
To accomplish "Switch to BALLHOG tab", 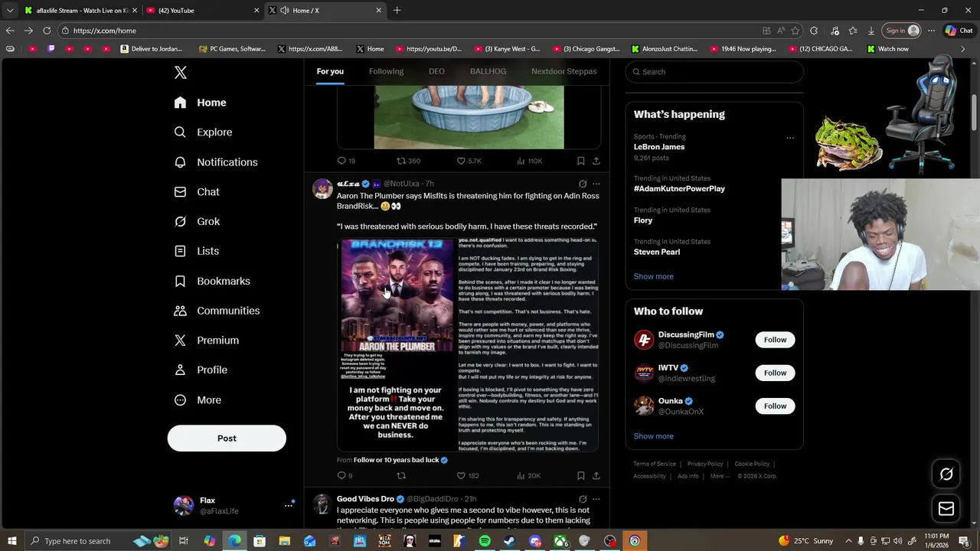I will (x=488, y=71).
